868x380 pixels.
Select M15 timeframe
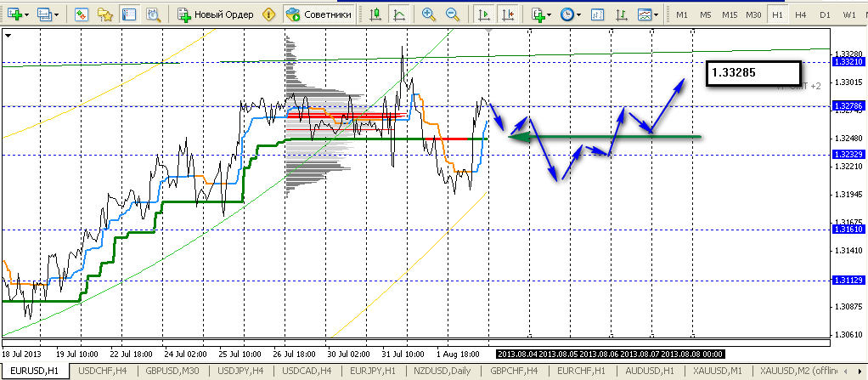tap(730, 15)
